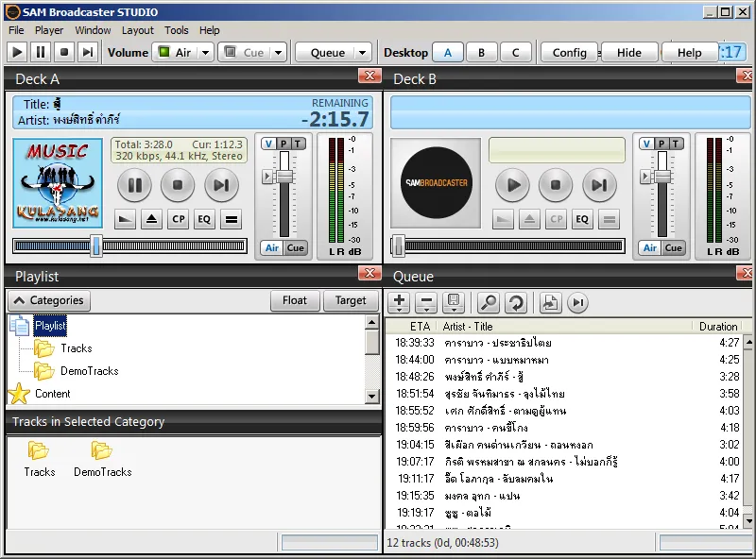The height and width of the screenshot is (559, 756).
Task: Skip to next track on Deck A
Action: tap(221, 185)
